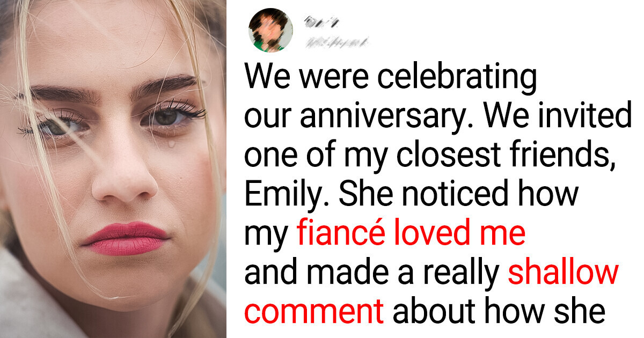Screen dimensions: 644x338
Task: Click the red highlighted word 'shallow'
Action: [563, 273]
